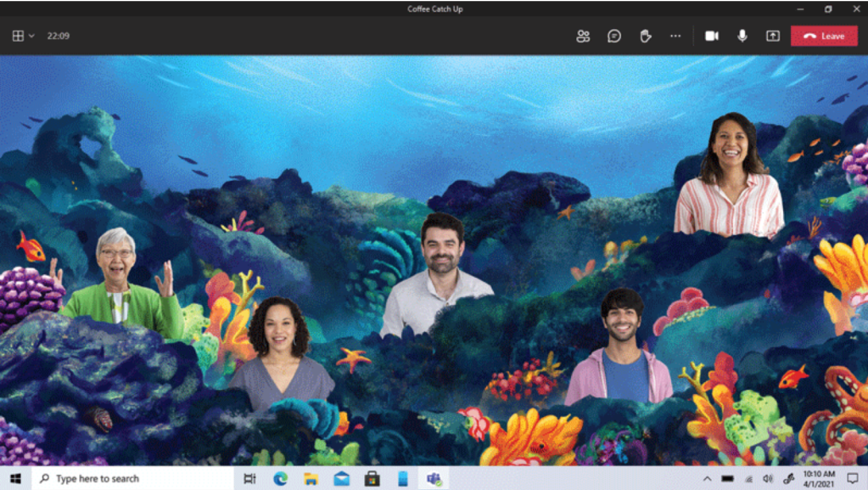868x490 pixels.
Task: Open the meeting chat
Action: click(x=614, y=36)
